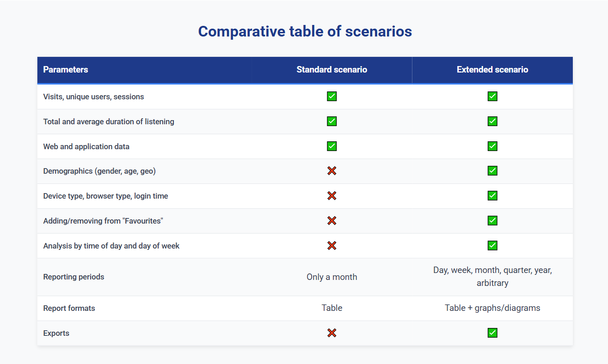Screen dimensions: 608x364
Task: Click Extended checkmark for Device type row
Action: [x=492, y=196]
